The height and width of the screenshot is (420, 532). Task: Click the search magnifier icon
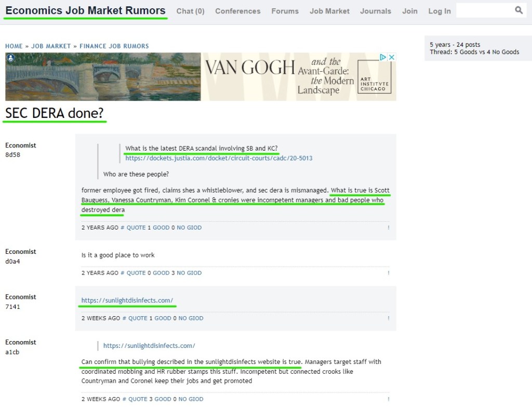518,10
